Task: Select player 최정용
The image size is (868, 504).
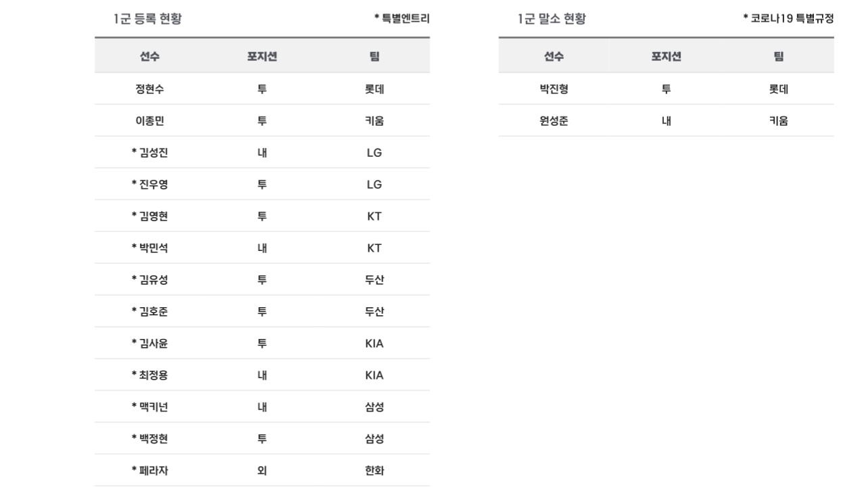Action: (x=149, y=375)
